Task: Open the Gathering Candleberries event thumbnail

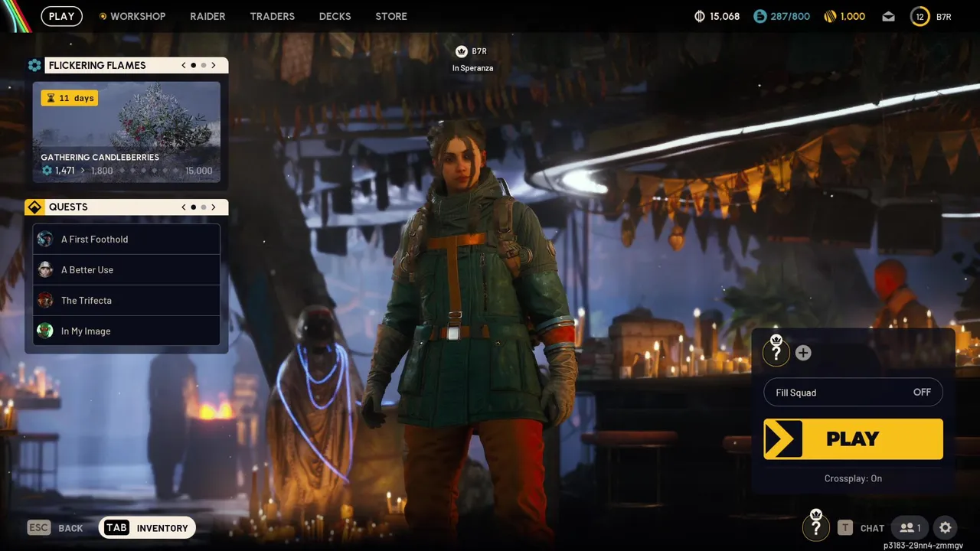Action: pos(126,132)
